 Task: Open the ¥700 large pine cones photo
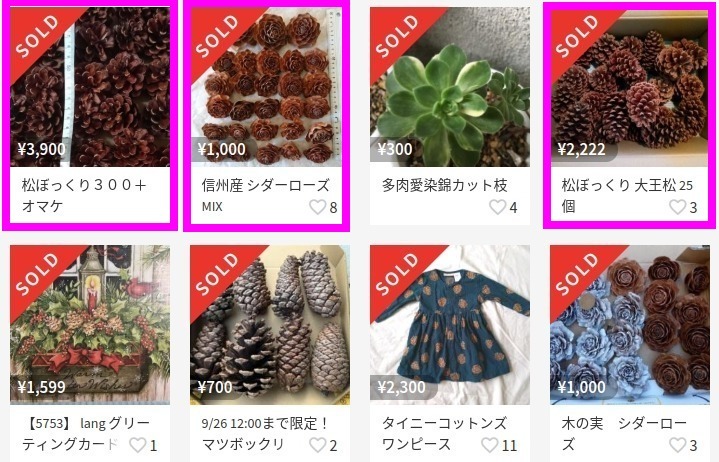coord(270,325)
